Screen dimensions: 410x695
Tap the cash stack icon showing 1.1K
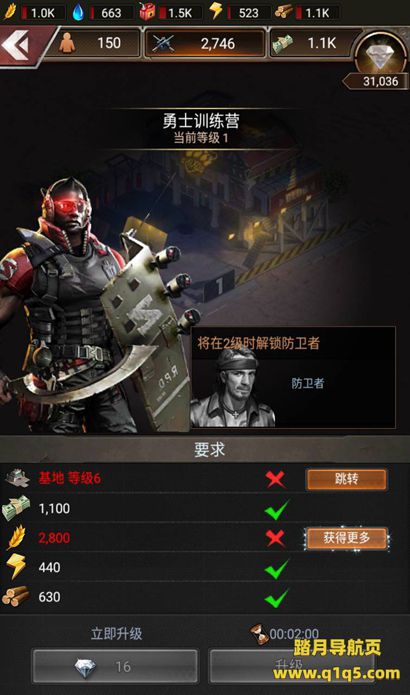tap(283, 44)
